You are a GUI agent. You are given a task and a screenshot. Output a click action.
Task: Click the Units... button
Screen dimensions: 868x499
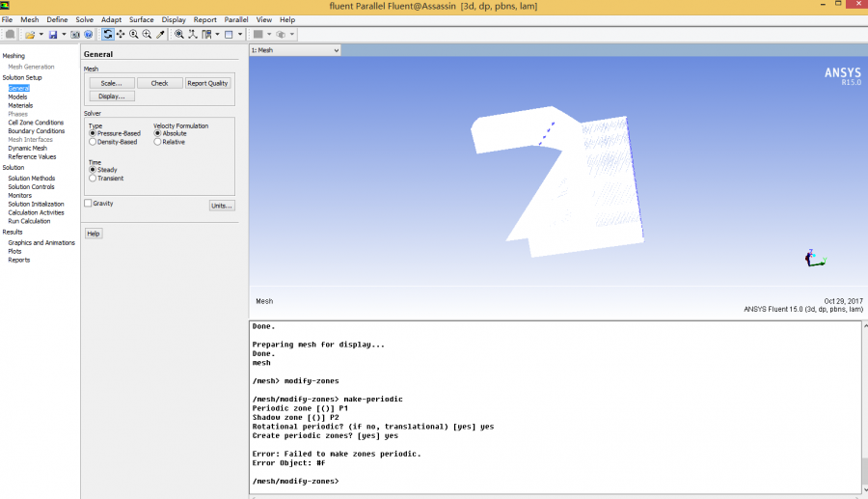coord(222,206)
